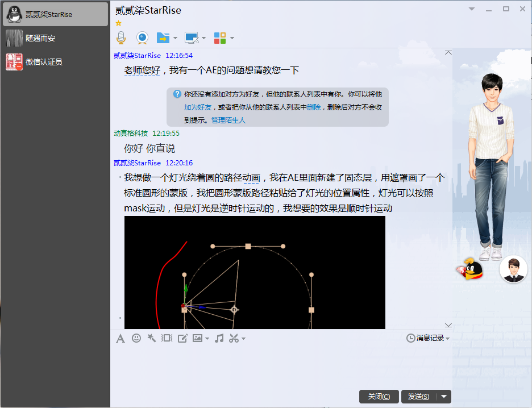Click the 加为好友 link
The width and height of the screenshot is (532, 408).
tap(198, 107)
